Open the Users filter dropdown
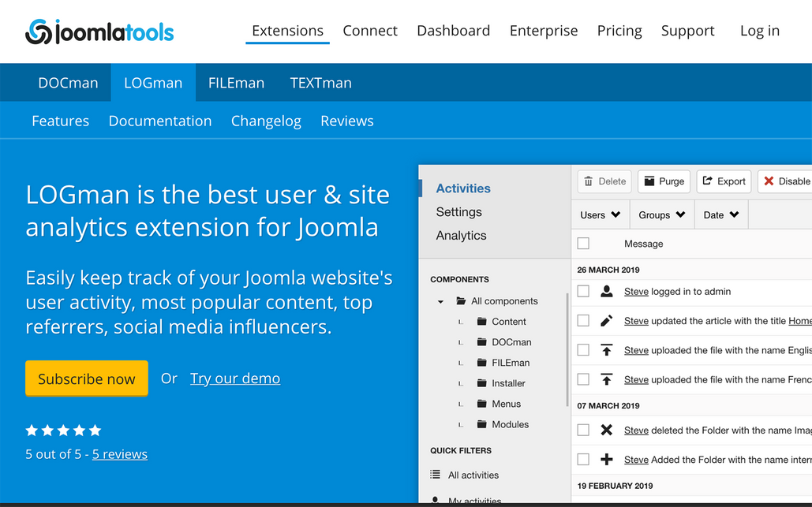This screenshot has width=812, height=507. (601, 214)
